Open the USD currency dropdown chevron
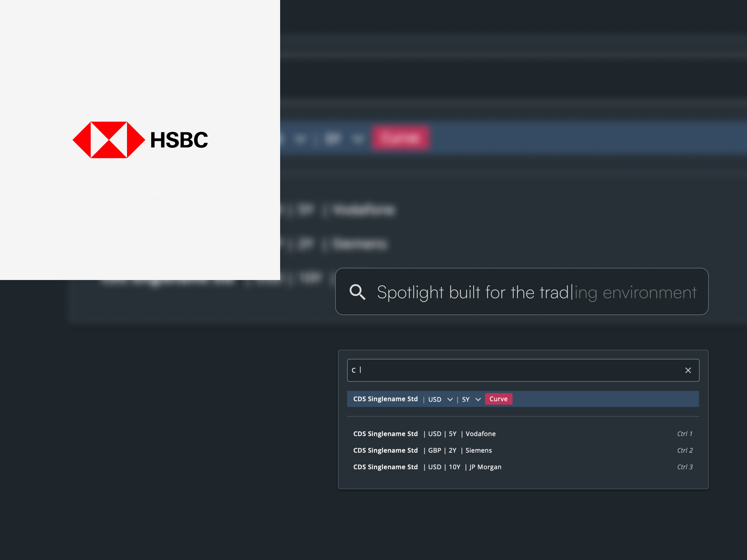 (x=450, y=399)
